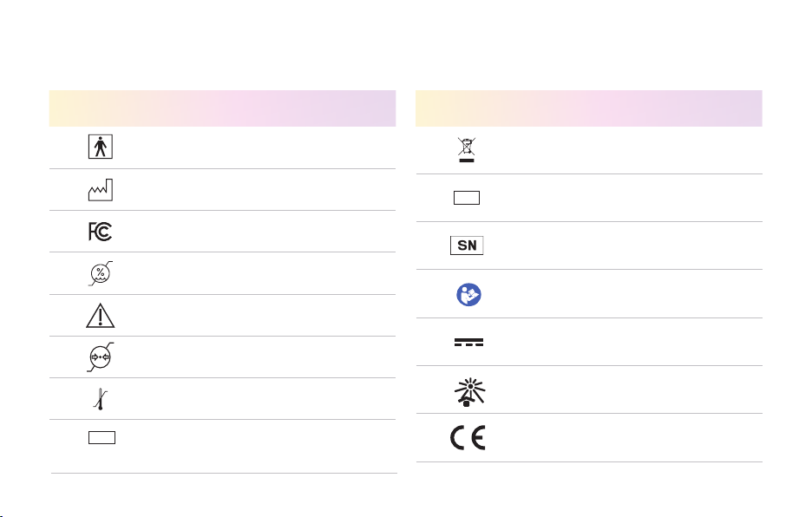
Task: Click the caution triangle exclamation symbol
Action: coord(101,316)
